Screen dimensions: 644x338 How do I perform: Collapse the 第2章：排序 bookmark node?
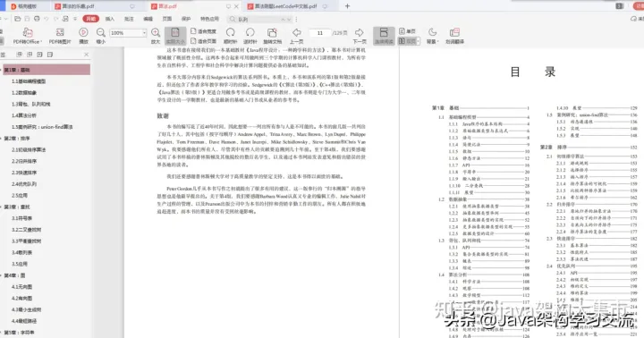pos(1,139)
